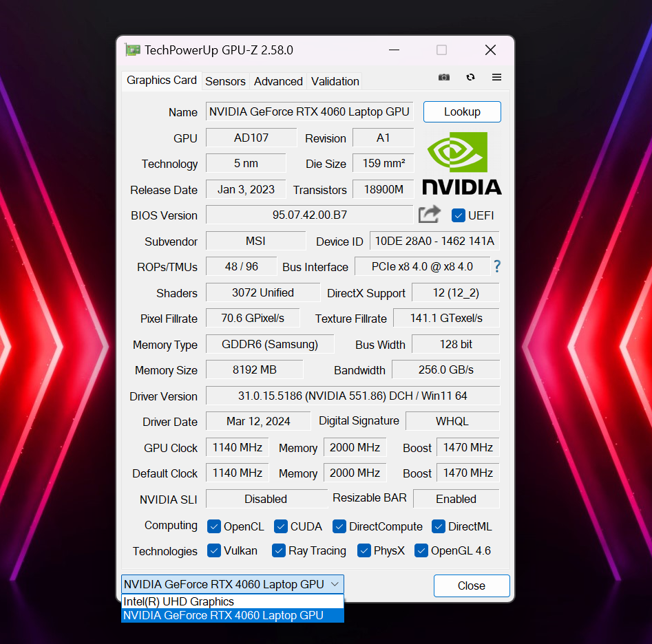This screenshot has width=652, height=644.
Task: Toggle the CUDA checkbox
Action: click(281, 526)
